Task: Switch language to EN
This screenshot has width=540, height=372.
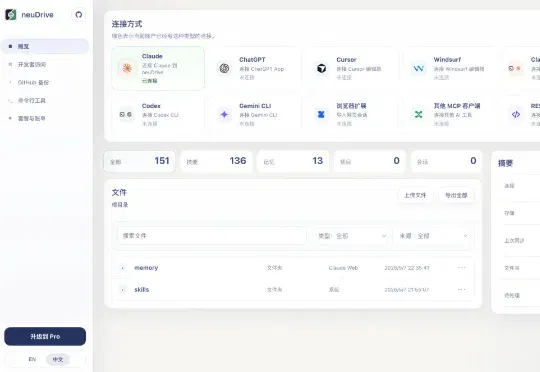Action: (32, 359)
